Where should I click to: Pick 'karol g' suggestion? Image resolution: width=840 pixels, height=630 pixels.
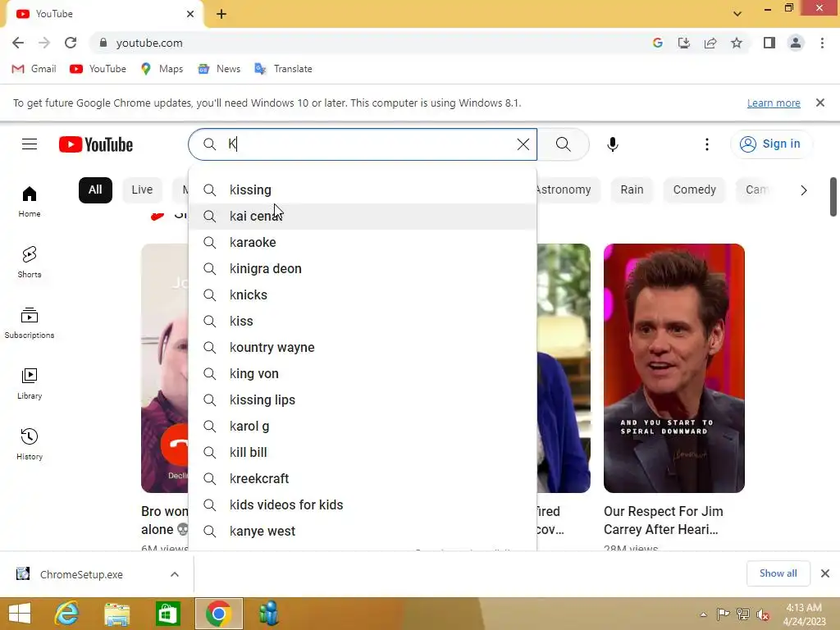pyautogui.click(x=363, y=426)
